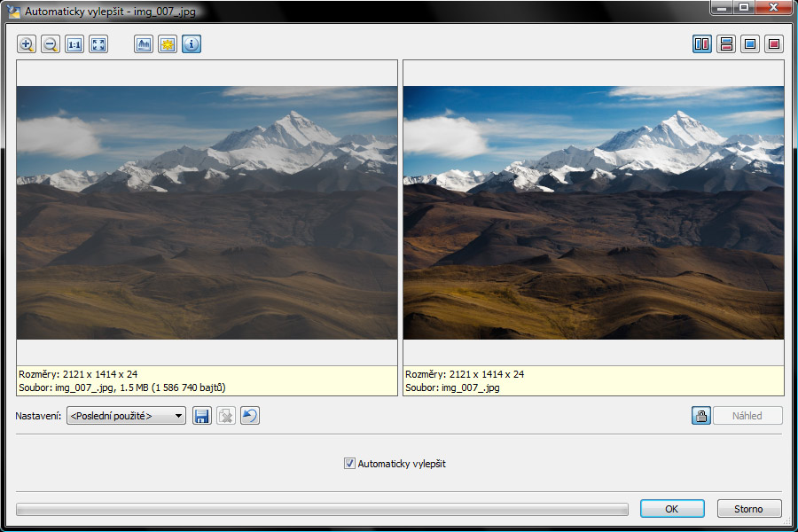Screen dimensions: 798x532
Task: Click the original file info 'Soubor: img_007_.jpg, 1.5 MB'
Action: (x=122, y=387)
